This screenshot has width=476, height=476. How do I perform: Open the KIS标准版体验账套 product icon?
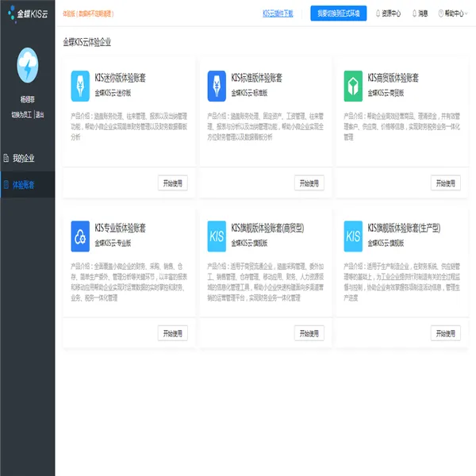coord(217,86)
